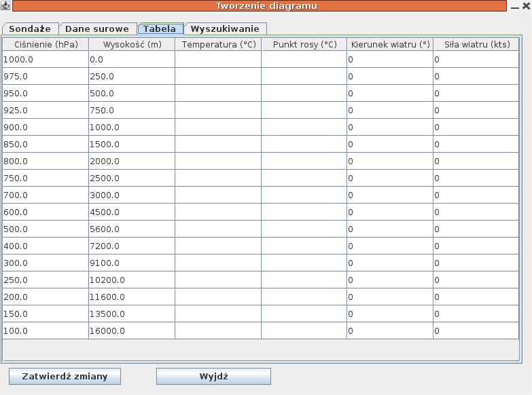532x395 pixels.
Task: Select the pressure cell 950.0
Action: [x=46, y=93]
